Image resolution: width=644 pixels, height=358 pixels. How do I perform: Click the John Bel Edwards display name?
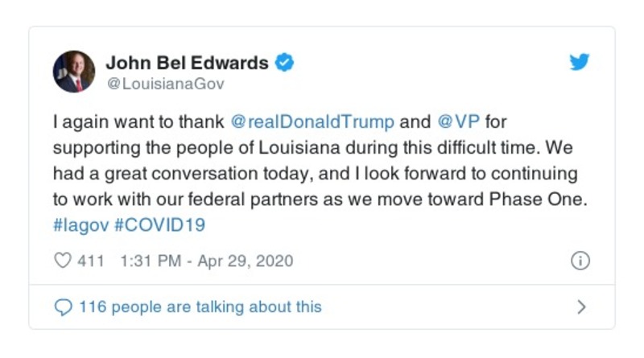tap(188, 62)
